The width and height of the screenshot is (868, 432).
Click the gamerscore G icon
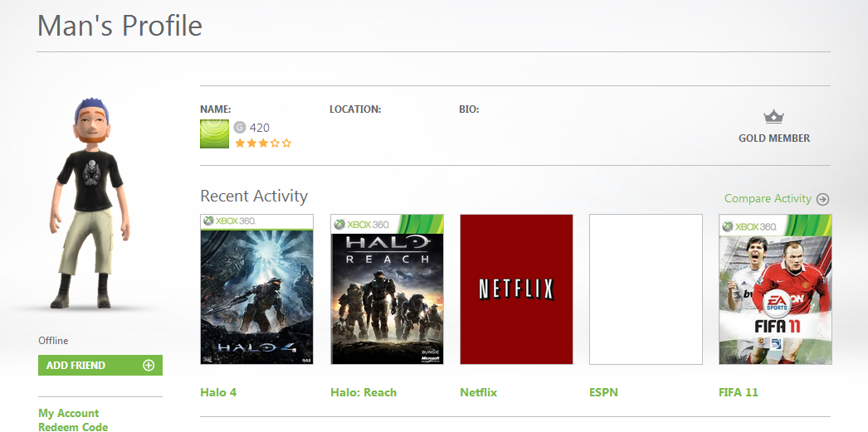tap(239, 128)
